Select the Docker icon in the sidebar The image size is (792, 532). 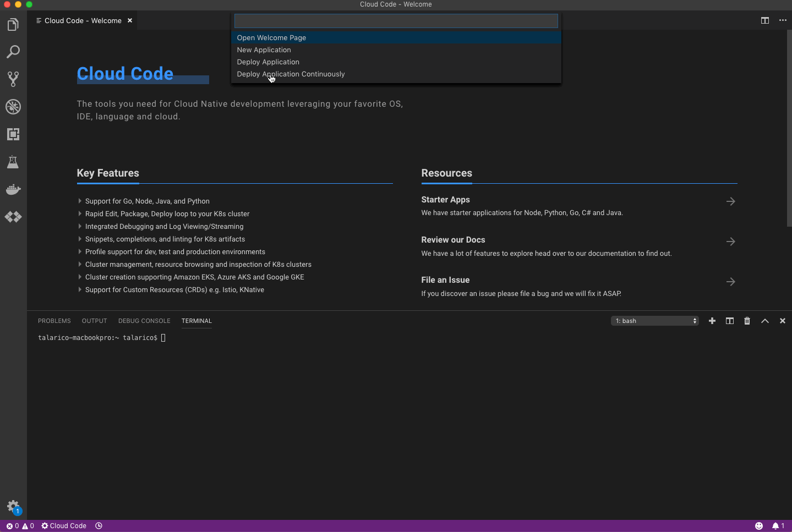tap(13, 189)
